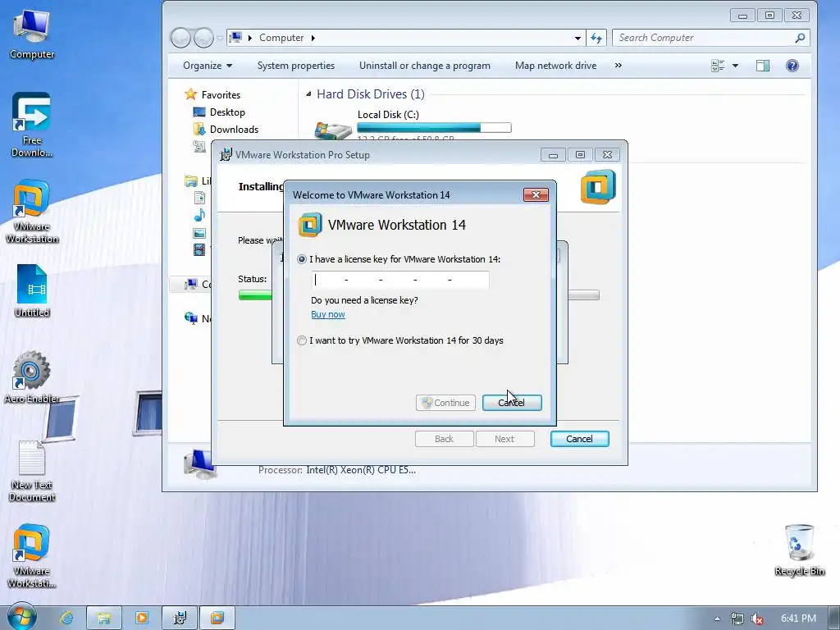Open Explorer help icon
Image resolution: width=840 pixels, height=630 pixels.
tap(792, 66)
